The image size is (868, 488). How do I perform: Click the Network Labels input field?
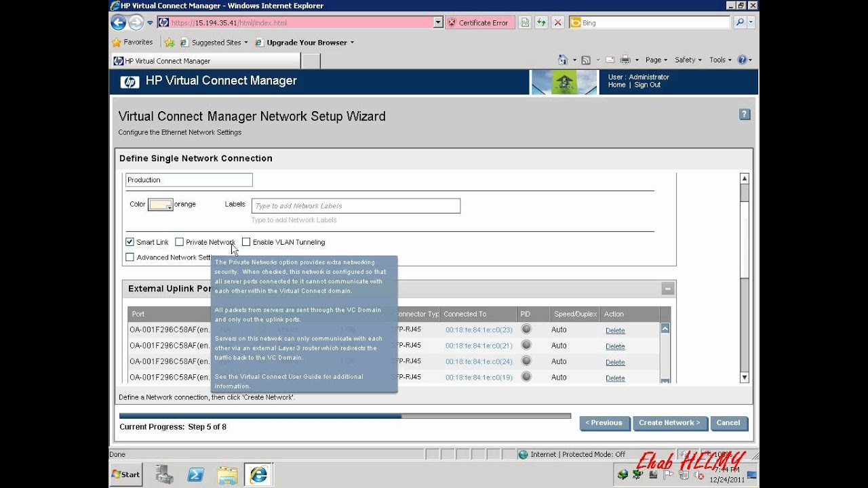click(x=356, y=205)
